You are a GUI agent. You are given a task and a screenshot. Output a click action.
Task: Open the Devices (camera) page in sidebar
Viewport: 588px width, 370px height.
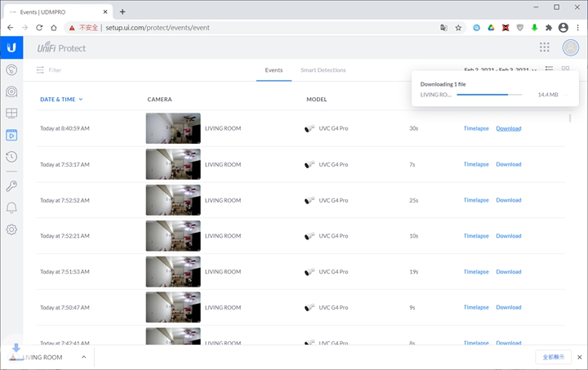(11, 91)
